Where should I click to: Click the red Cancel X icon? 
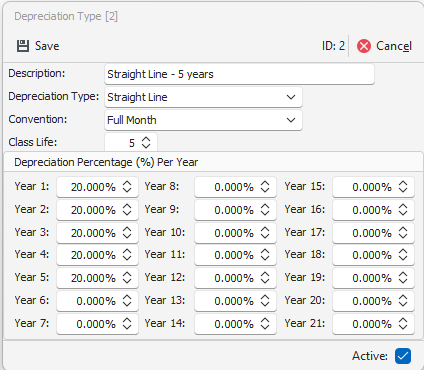click(364, 46)
